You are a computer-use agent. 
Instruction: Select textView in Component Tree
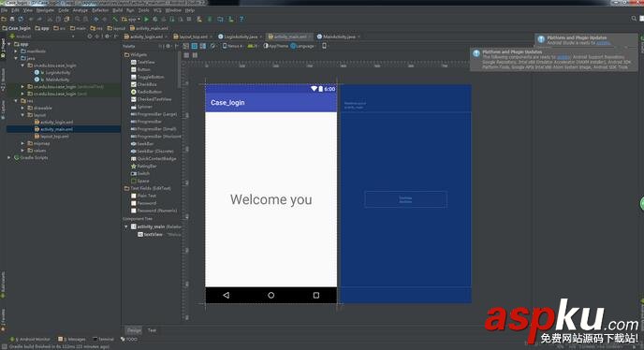tap(151, 234)
